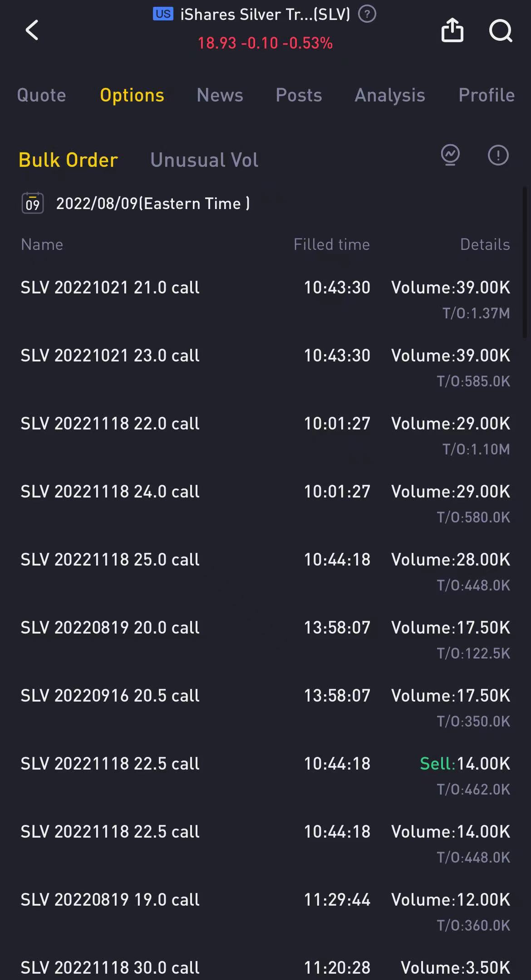Viewport: 531px width, 980px height.
Task: Open the 2022/08/09 Eastern Time date selector
Action: pyautogui.click(x=152, y=204)
